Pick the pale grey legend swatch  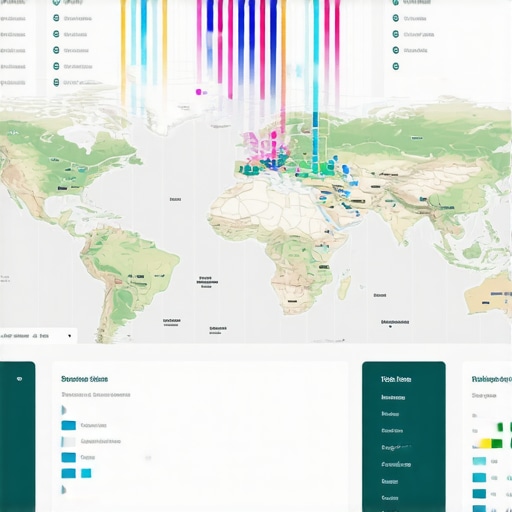[68, 442]
